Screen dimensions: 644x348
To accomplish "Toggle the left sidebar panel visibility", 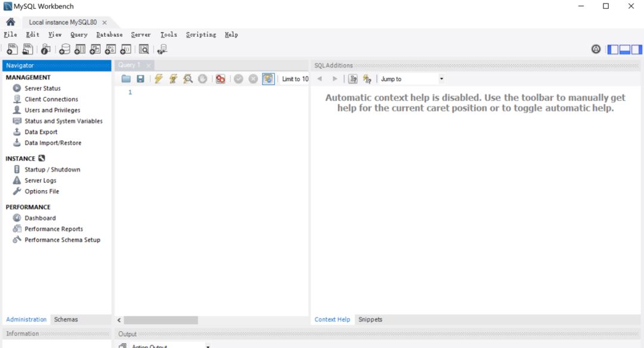I will (x=613, y=49).
